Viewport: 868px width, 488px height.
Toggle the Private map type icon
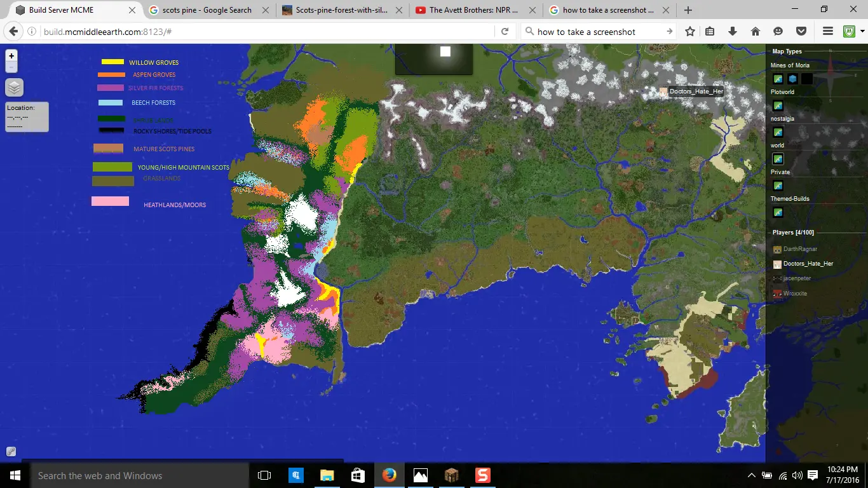pos(778,186)
